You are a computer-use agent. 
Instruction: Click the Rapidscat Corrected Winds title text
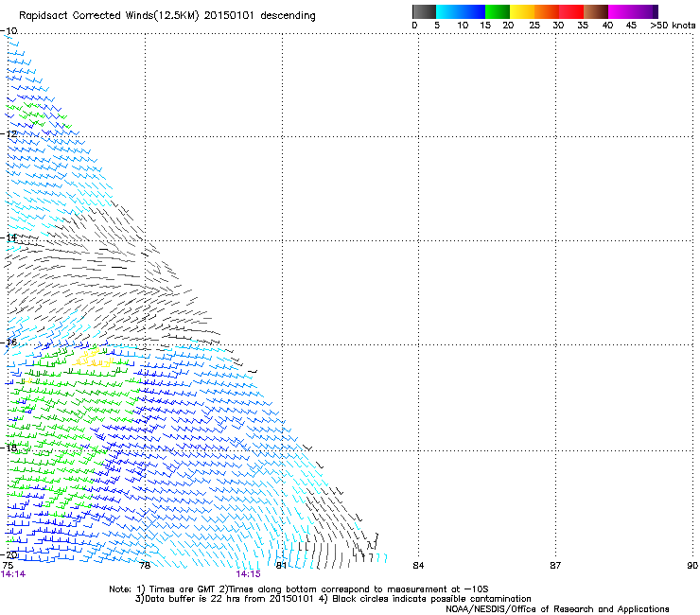click(x=167, y=16)
